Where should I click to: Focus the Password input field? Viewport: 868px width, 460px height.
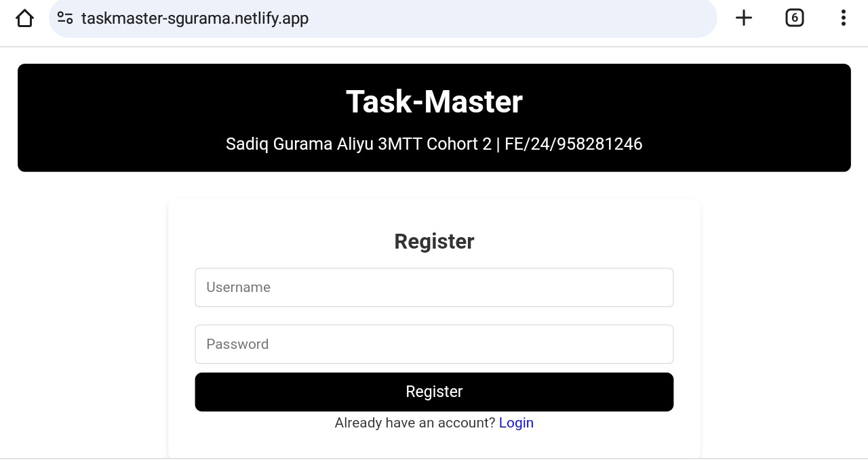434,344
